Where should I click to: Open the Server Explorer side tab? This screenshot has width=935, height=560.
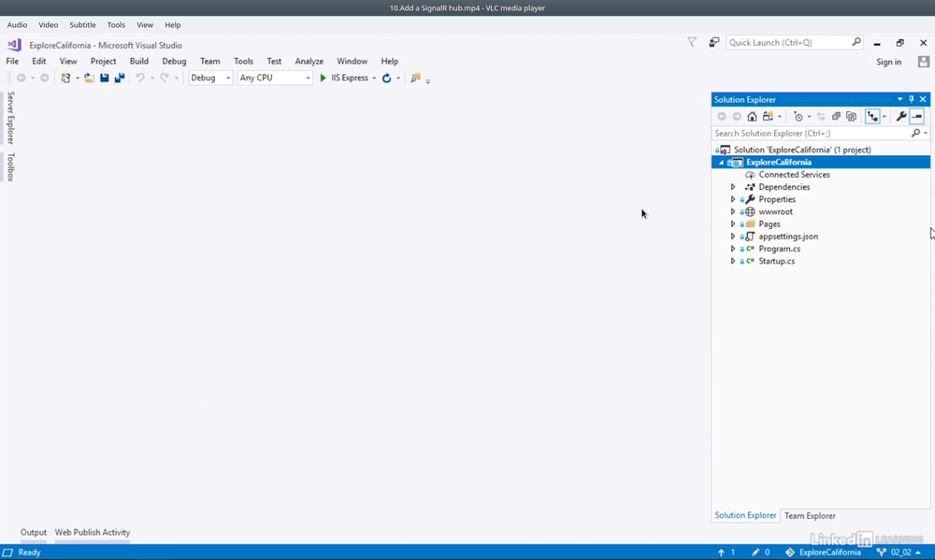10,118
